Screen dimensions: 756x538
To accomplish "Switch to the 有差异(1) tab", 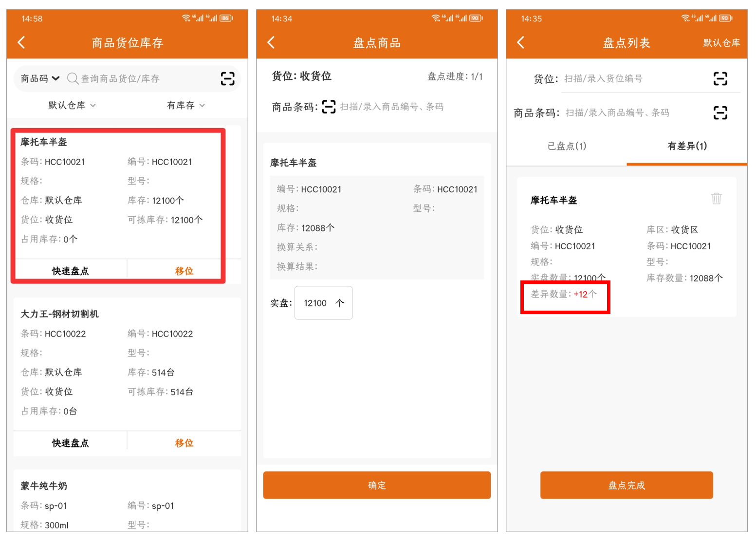I will click(x=687, y=146).
